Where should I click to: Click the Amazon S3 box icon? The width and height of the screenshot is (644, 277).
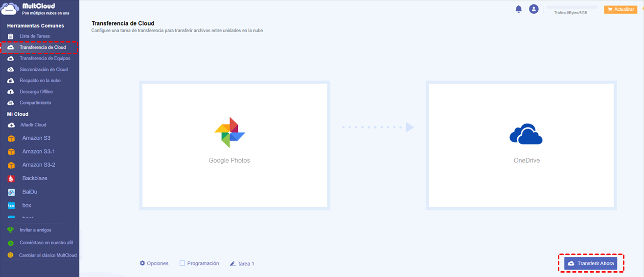pyautogui.click(x=11, y=138)
